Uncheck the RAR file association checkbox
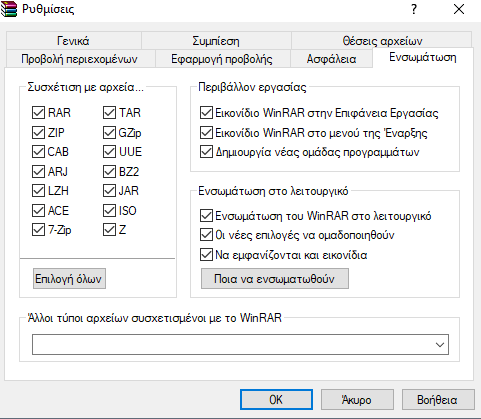The width and height of the screenshot is (481, 419). 38,113
